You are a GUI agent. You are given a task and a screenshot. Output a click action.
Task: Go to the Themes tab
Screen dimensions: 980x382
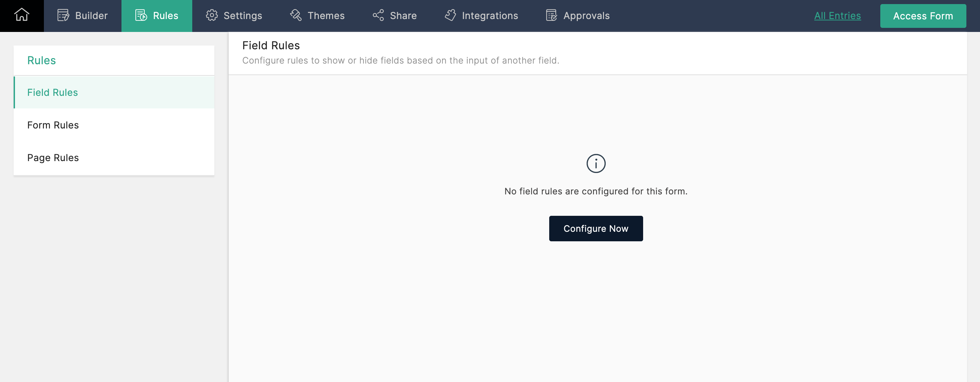point(326,16)
